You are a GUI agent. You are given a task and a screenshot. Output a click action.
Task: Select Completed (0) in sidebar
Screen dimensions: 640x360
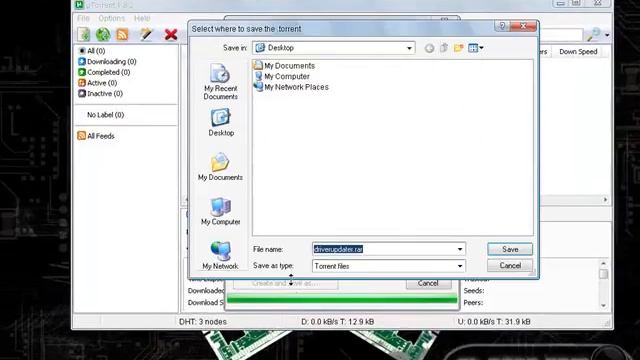[x=104, y=72]
